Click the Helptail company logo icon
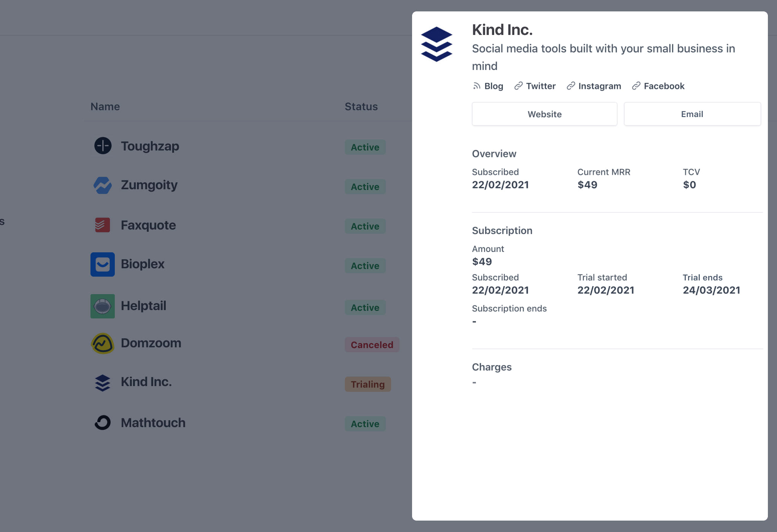The image size is (777, 532). point(103,306)
